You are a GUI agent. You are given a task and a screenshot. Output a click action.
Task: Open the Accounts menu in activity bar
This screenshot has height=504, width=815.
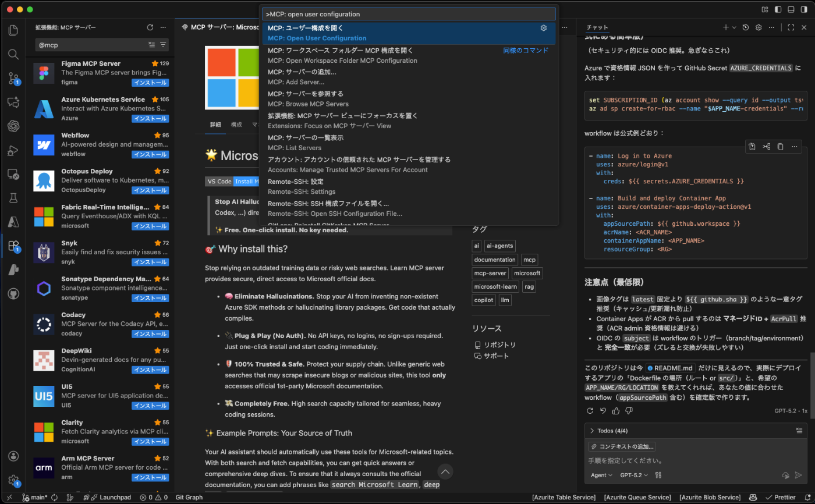pos(13,456)
